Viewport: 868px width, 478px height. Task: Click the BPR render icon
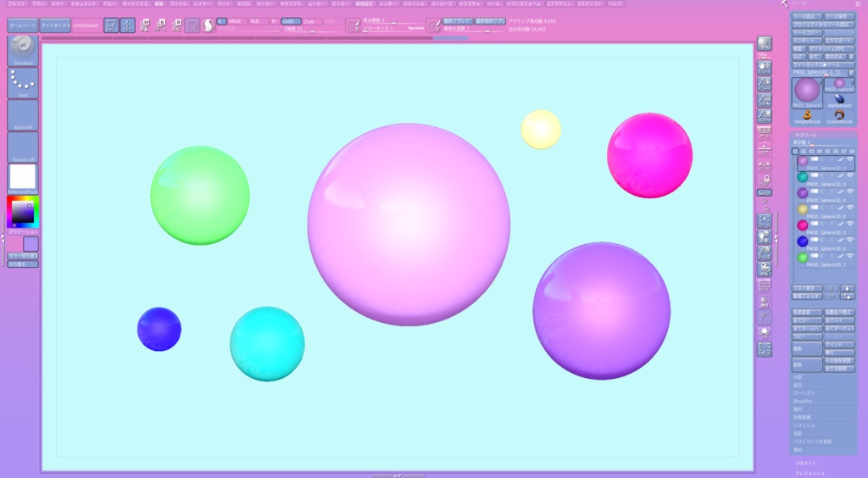pyautogui.click(x=764, y=45)
